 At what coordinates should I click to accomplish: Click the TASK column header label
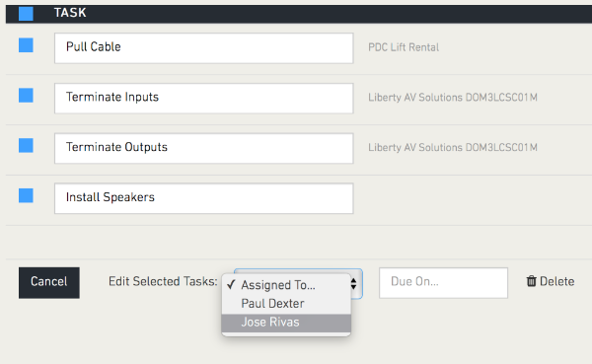[x=70, y=13]
